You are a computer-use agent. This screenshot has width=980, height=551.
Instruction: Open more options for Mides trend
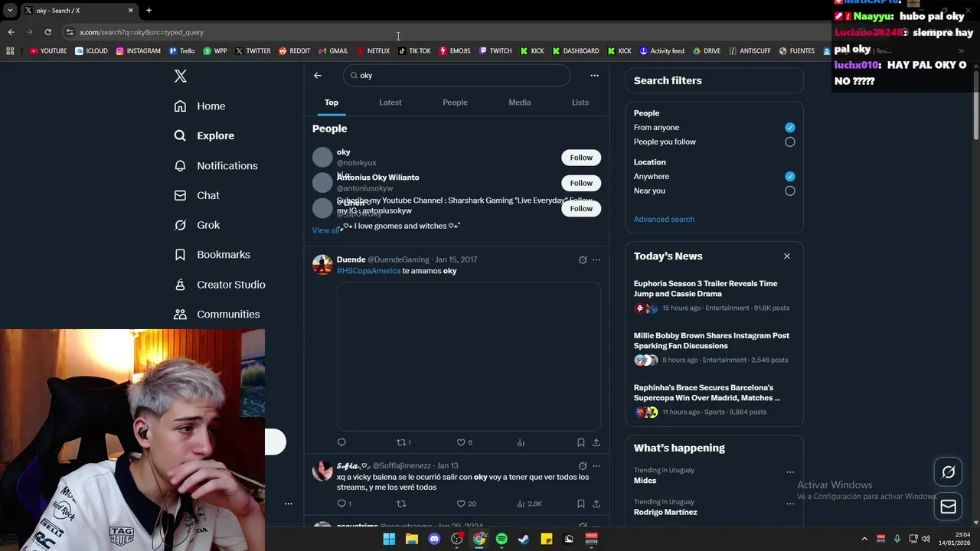click(790, 472)
